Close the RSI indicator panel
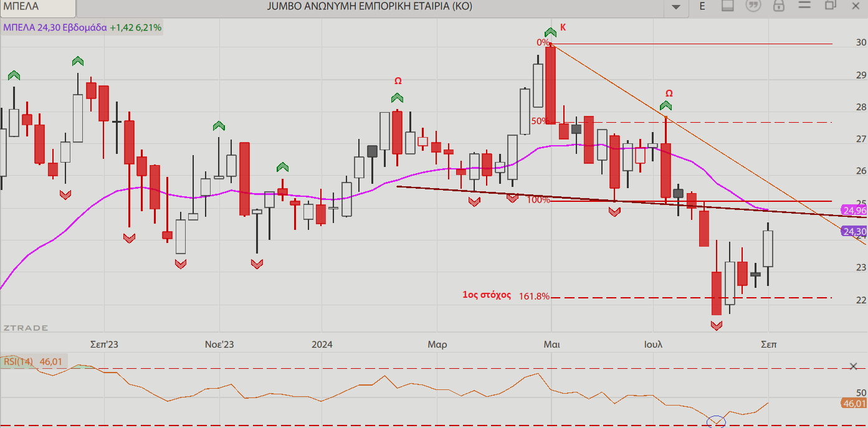 pyautogui.click(x=852, y=366)
